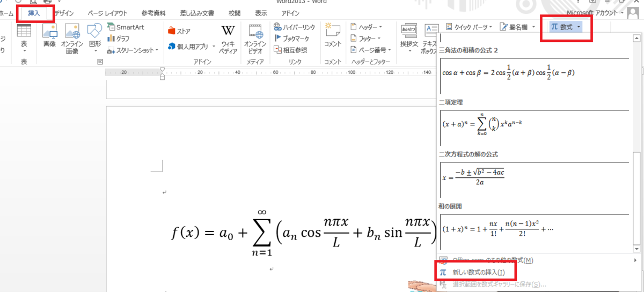Switch to the 表示 view tab
644x292 pixels.
261,13
